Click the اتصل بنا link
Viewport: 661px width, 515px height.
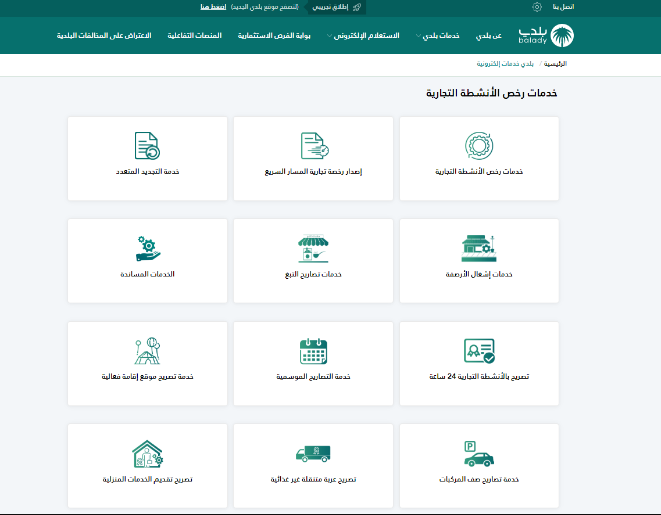(563, 7)
